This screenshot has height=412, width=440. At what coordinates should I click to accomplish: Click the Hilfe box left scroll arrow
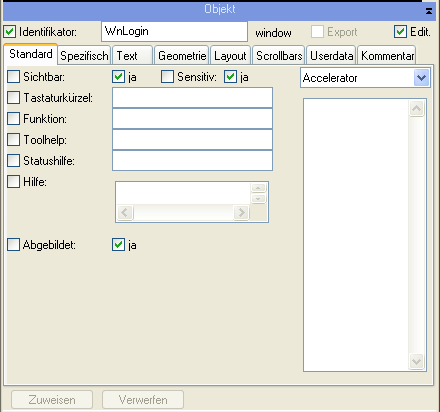[125, 212]
